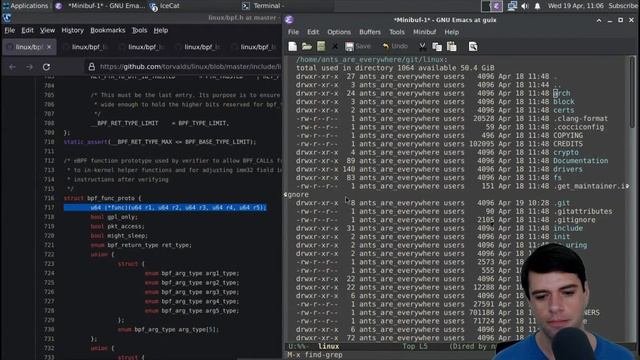Switch to Terminal task in panel taskbar

tap(263, 6)
